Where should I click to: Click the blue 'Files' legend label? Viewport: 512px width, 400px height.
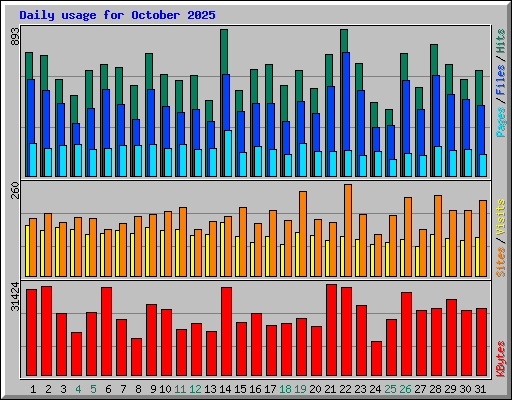[x=501, y=80]
